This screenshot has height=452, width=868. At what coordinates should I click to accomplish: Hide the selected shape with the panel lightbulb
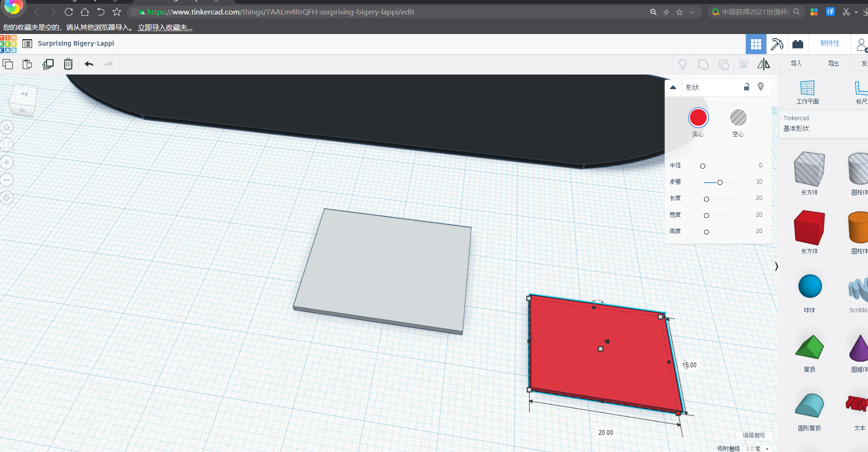(761, 87)
